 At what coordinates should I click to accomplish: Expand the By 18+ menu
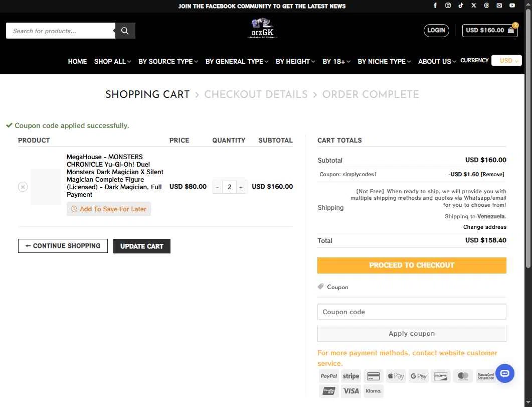pyautogui.click(x=336, y=61)
